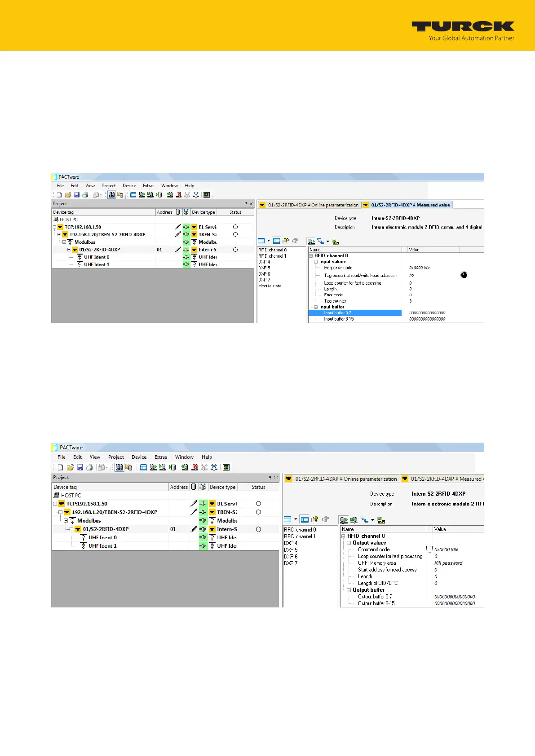This screenshot has width=535, height=756.
Task: Switch to Online parameterization tab in lower screenshot
Action: coord(341,479)
